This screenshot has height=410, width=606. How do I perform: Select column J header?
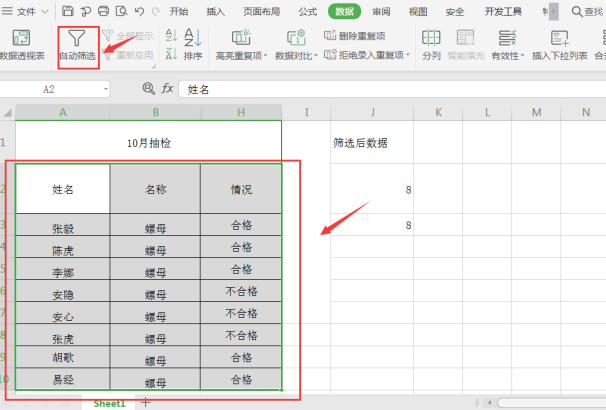coord(372,112)
